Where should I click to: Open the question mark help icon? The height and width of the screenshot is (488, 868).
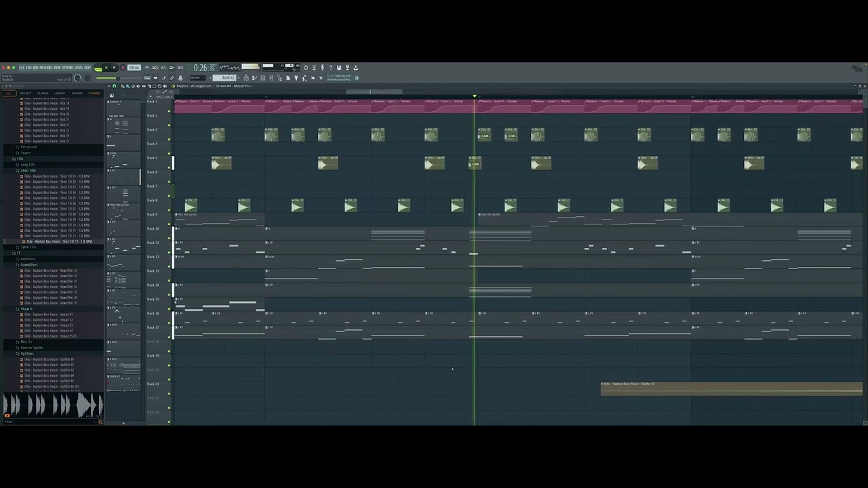pos(330,68)
